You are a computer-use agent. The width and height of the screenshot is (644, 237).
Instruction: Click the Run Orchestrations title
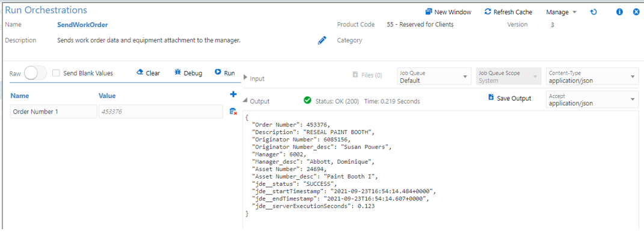tap(46, 10)
